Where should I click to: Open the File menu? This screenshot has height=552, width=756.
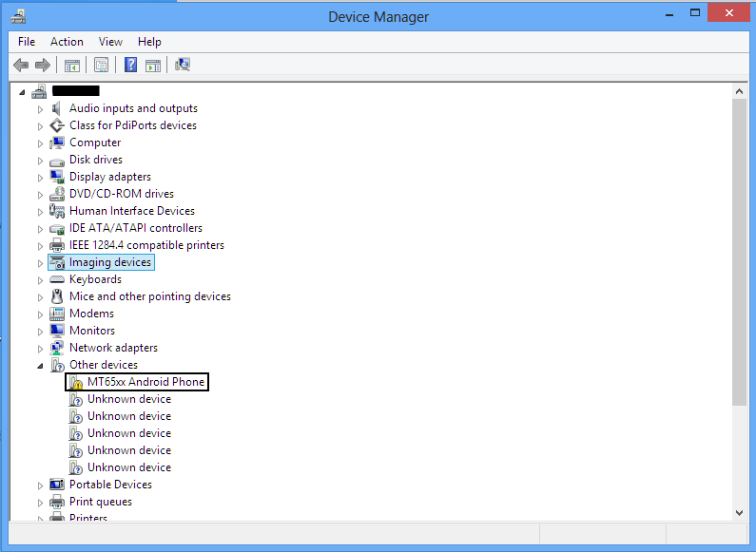click(27, 42)
